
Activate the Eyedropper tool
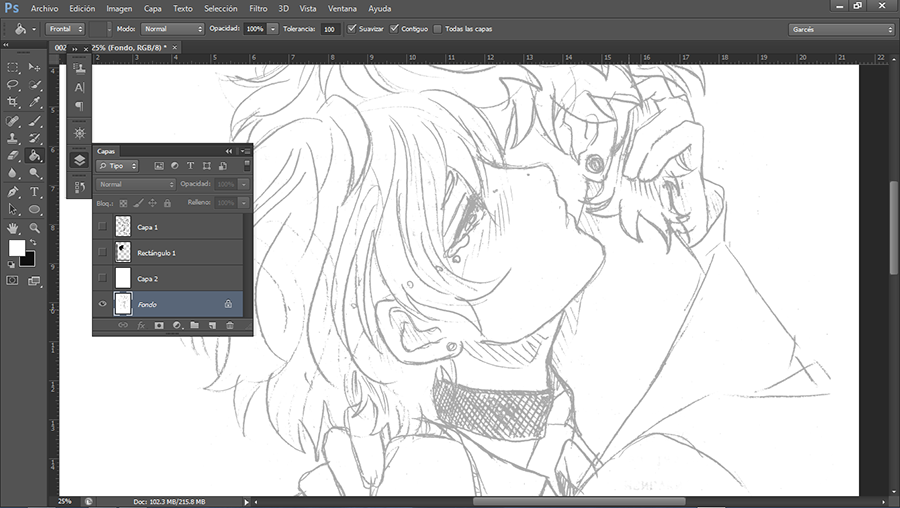point(34,103)
